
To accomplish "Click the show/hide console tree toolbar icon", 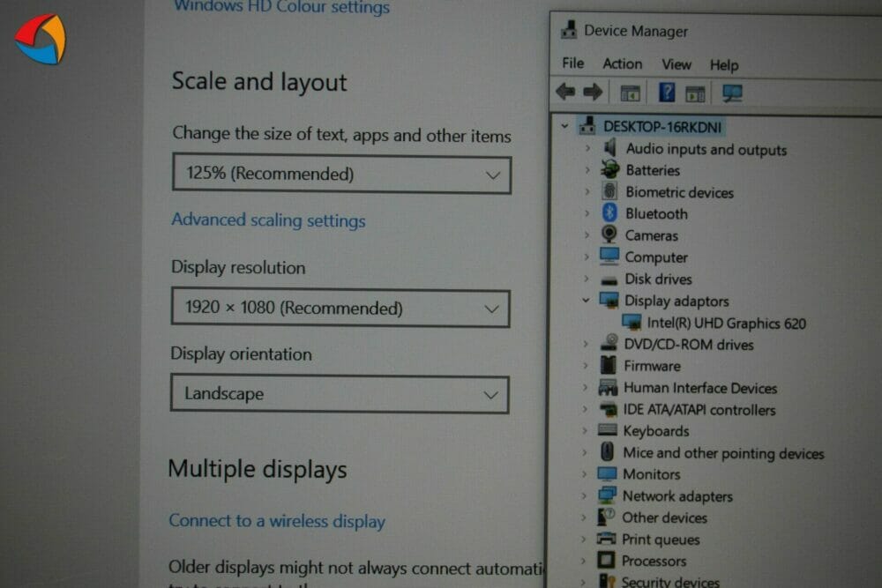I will click(630, 93).
